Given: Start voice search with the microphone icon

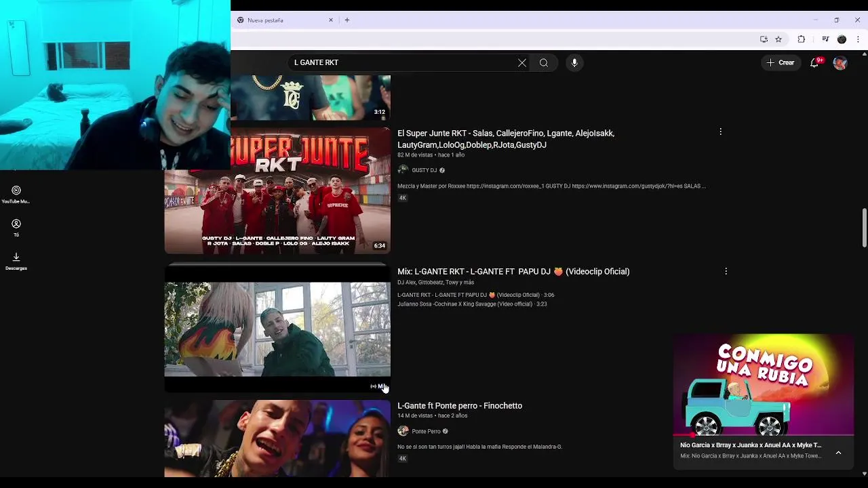Looking at the screenshot, I should 574,62.
